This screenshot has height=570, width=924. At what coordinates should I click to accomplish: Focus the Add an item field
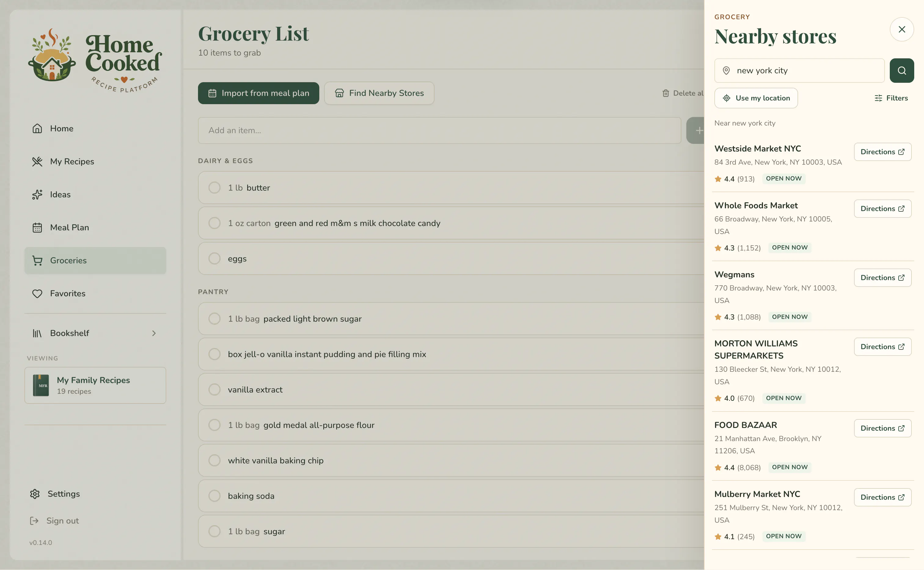pos(439,130)
